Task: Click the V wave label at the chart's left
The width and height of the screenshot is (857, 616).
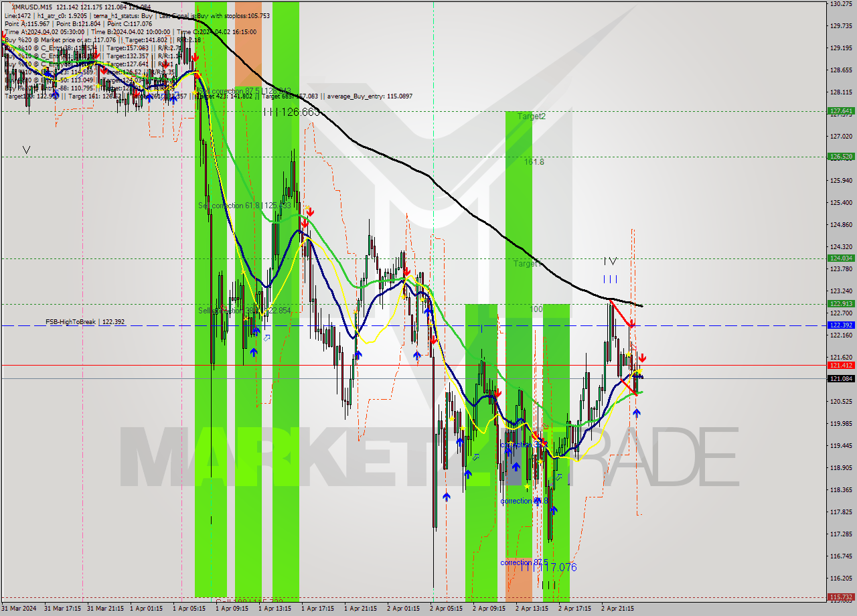Action: click(x=26, y=150)
